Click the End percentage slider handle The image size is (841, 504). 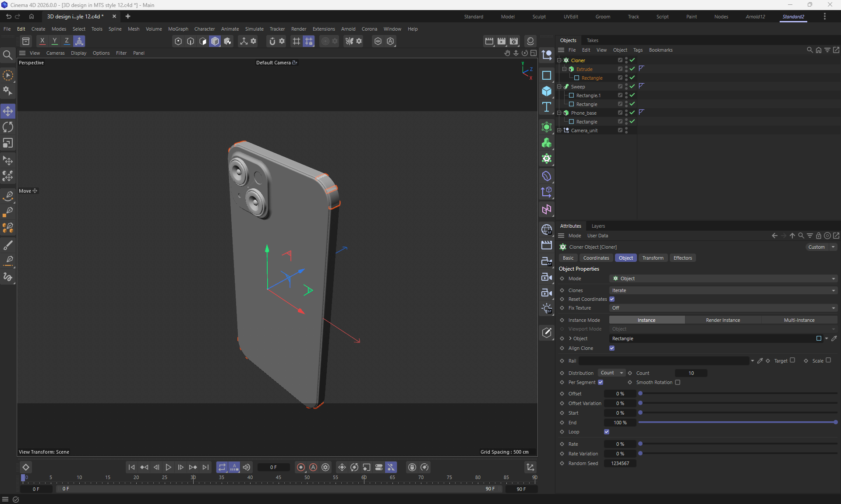[x=836, y=423]
